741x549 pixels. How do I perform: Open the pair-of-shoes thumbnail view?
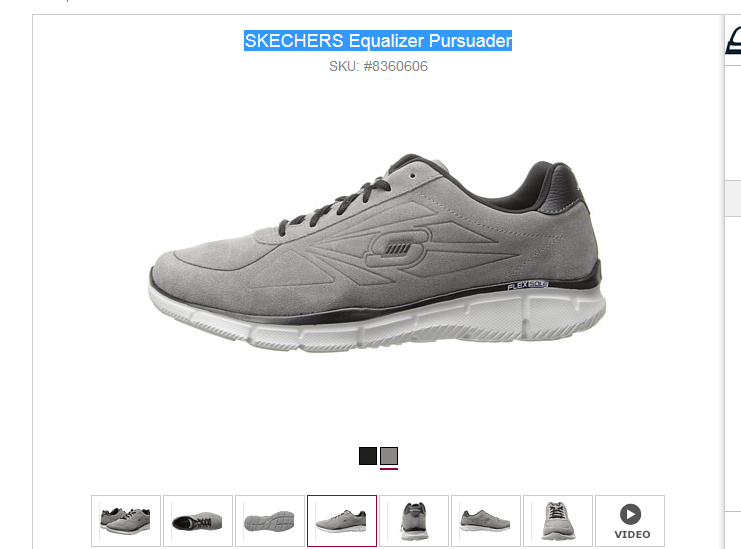coord(126,521)
